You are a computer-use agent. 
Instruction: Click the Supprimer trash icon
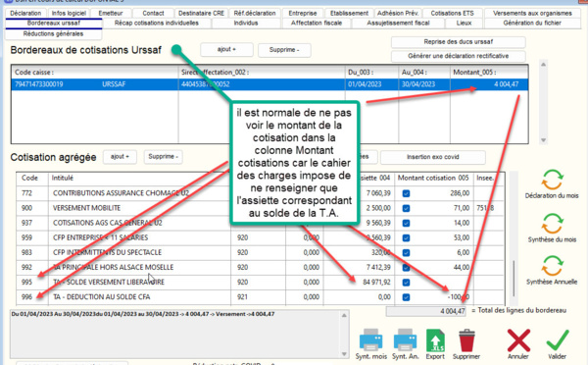tap(466, 339)
